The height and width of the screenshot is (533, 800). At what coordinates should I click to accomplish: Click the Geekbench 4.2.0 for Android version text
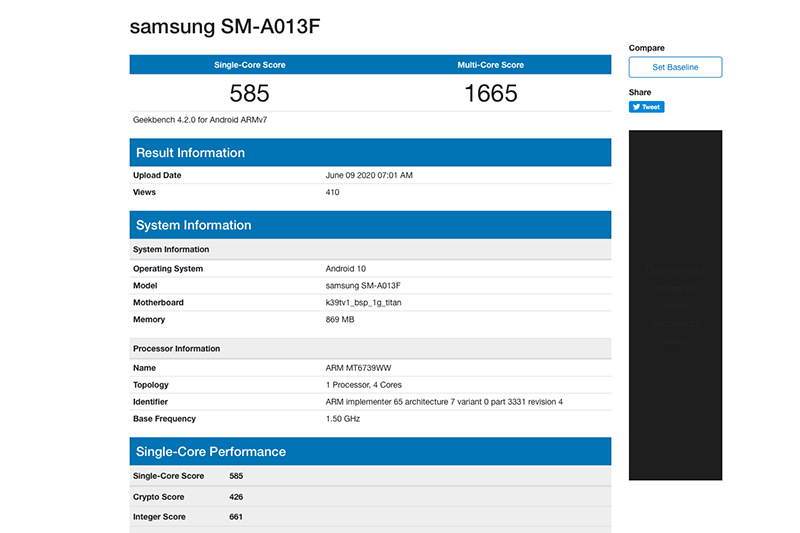[x=200, y=120]
